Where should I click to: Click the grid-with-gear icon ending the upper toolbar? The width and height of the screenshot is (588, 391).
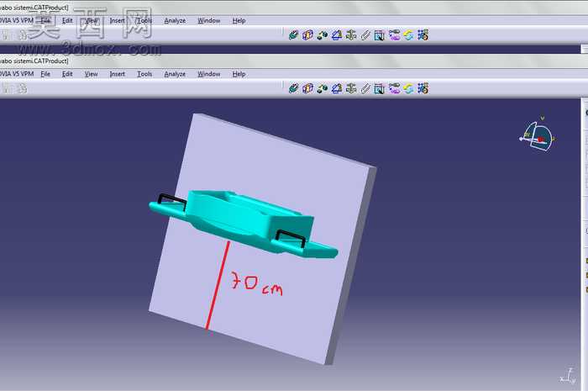click(423, 35)
